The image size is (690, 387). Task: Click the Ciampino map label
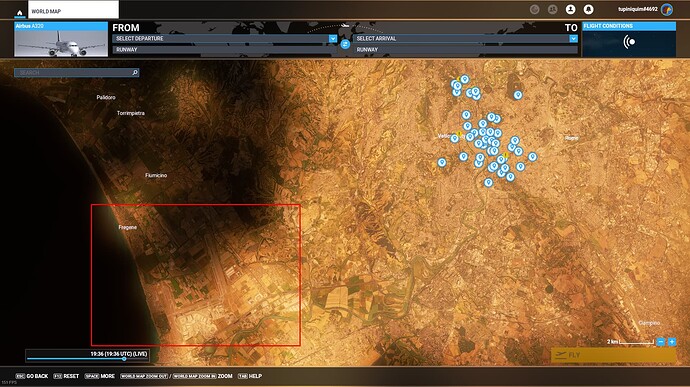(x=649, y=323)
